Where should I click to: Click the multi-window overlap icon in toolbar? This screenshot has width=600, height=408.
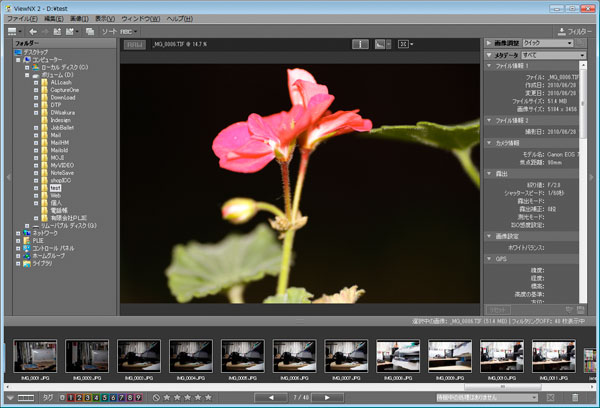tap(90, 32)
